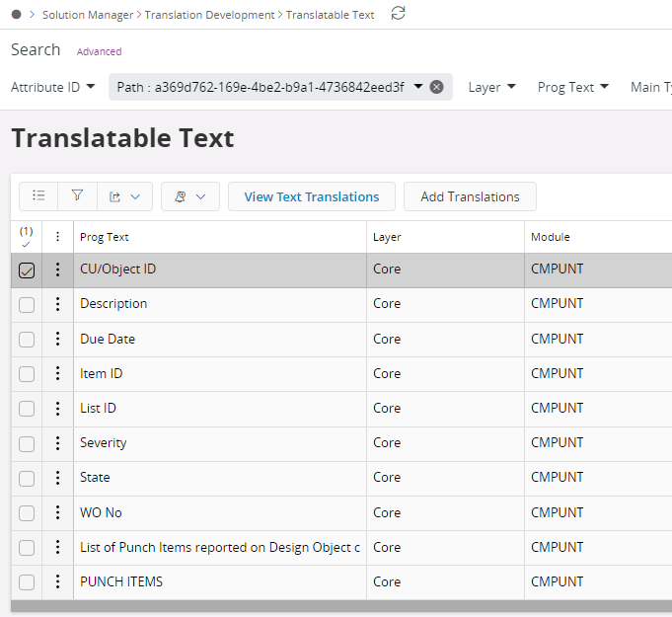The image size is (672, 617).
Task: Expand the Layer filter dropdown
Action: coord(491,87)
